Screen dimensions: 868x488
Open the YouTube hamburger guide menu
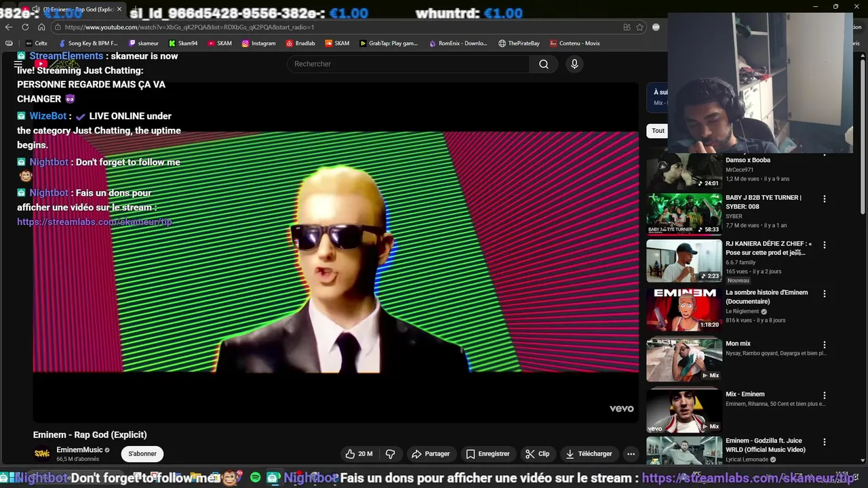tap(18, 64)
